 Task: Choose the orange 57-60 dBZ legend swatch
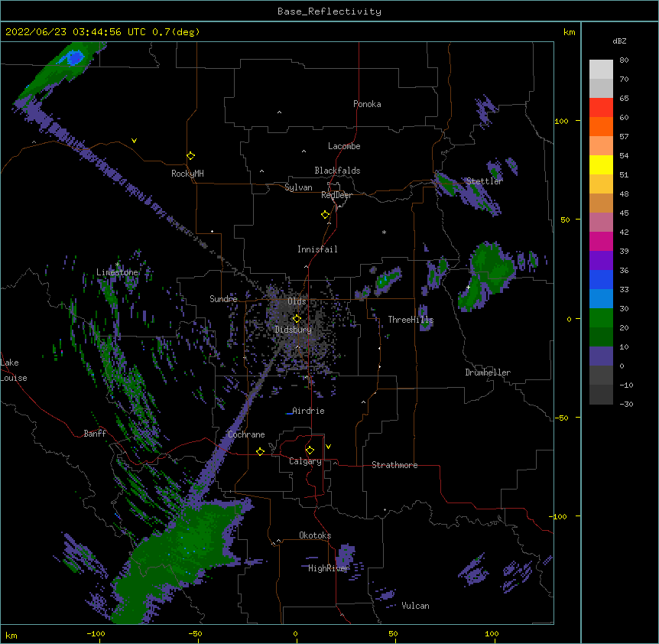point(601,126)
